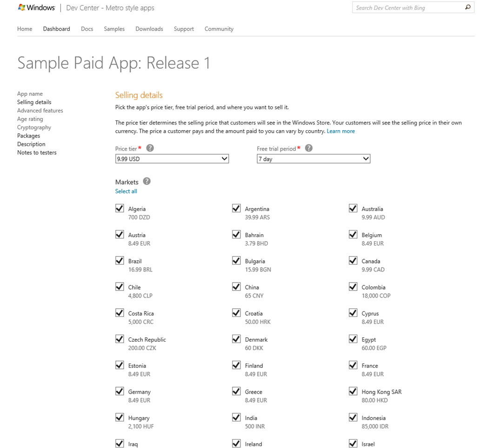Click Dev Center - Metro style apps title
The height and width of the screenshot is (448, 487).
pyautogui.click(x=110, y=8)
